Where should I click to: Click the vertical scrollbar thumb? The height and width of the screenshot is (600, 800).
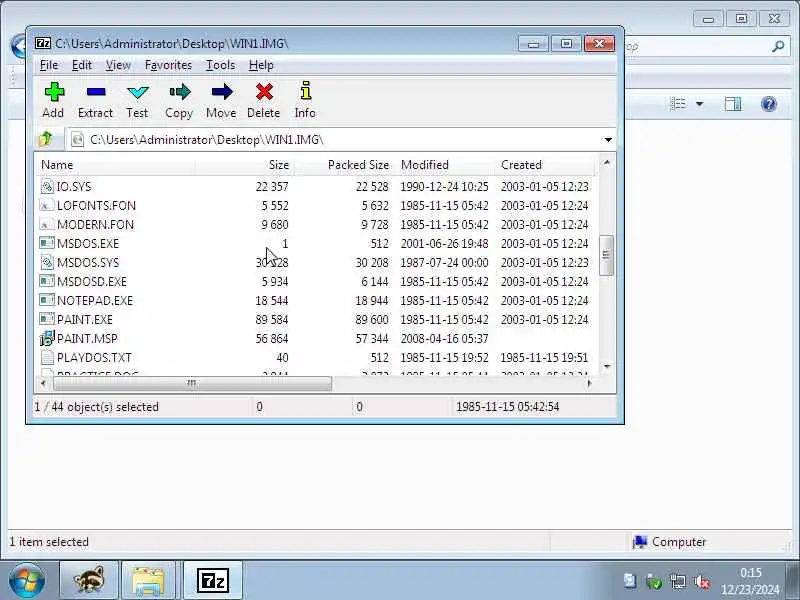tap(606, 255)
